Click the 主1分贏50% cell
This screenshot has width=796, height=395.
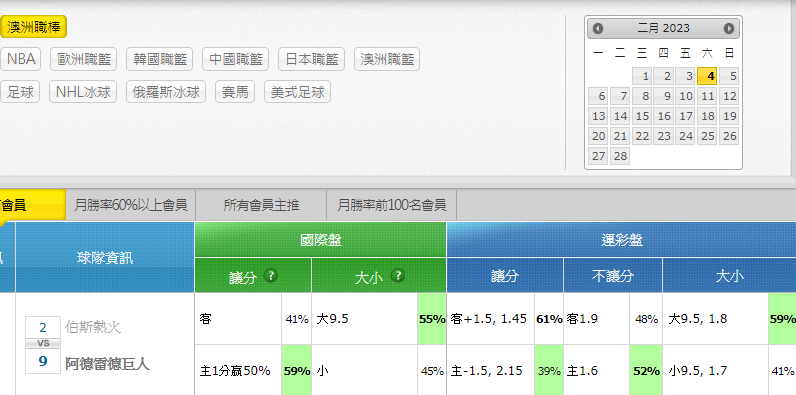(x=238, y=371)
